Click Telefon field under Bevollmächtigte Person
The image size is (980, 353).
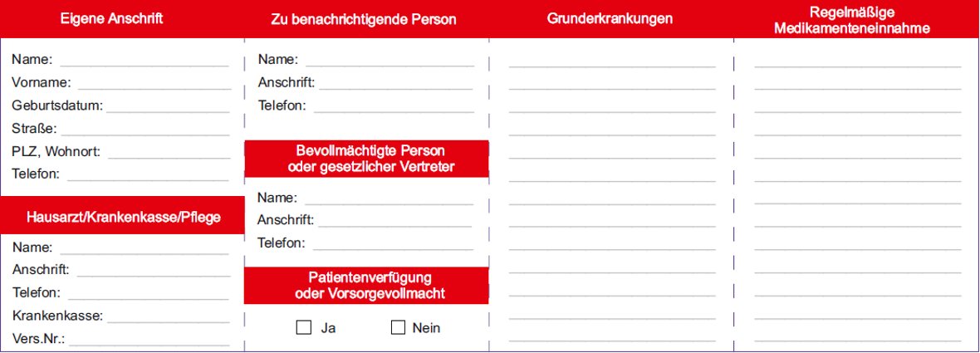click(x=393, y=243)
